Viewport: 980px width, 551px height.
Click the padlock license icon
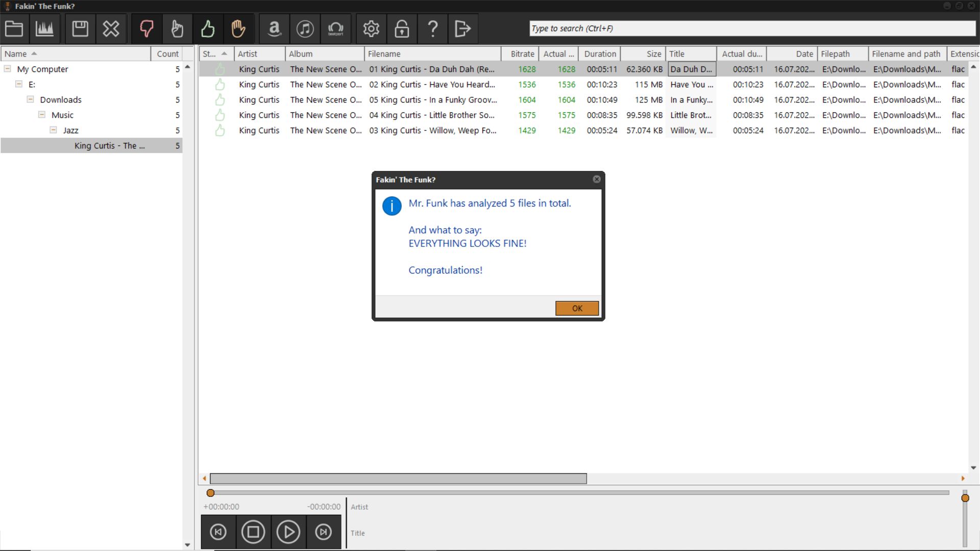(402, 29)
